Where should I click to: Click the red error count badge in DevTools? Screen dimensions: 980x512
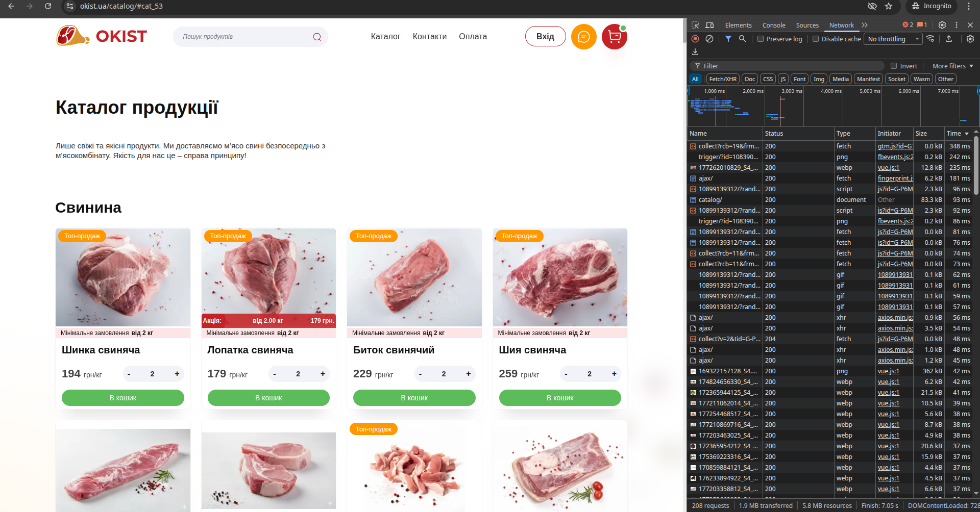pyautogui.click(x=908, y=25)
